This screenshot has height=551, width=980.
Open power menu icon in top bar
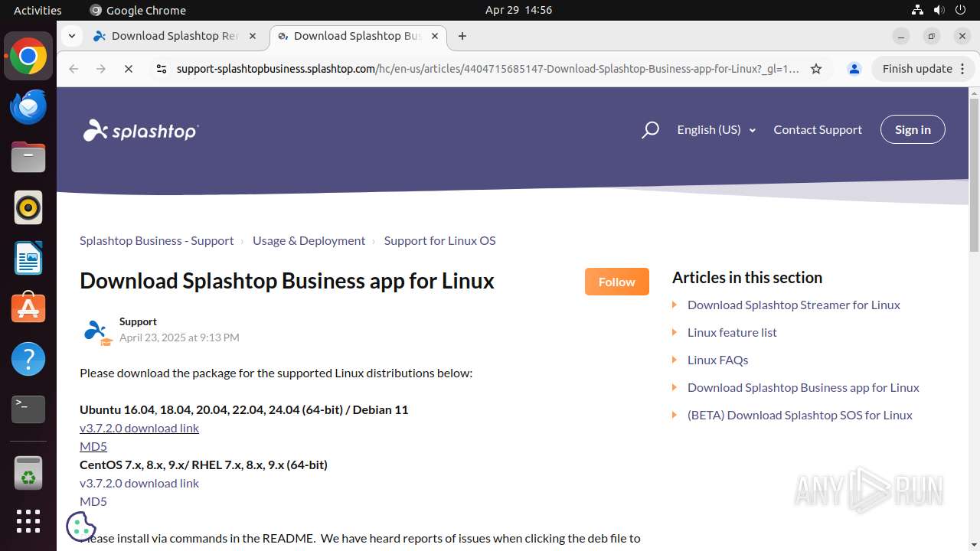tap(962, 10)
